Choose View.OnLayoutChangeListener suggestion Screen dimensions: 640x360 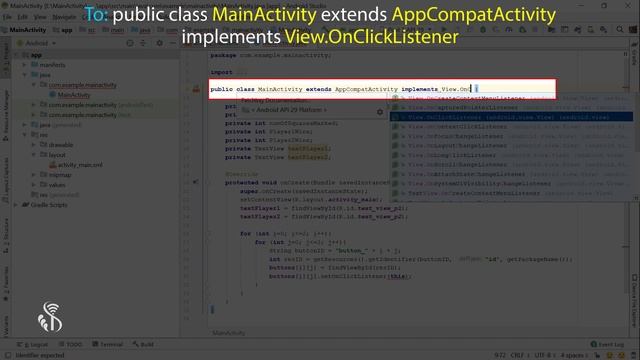coord(511,146)
